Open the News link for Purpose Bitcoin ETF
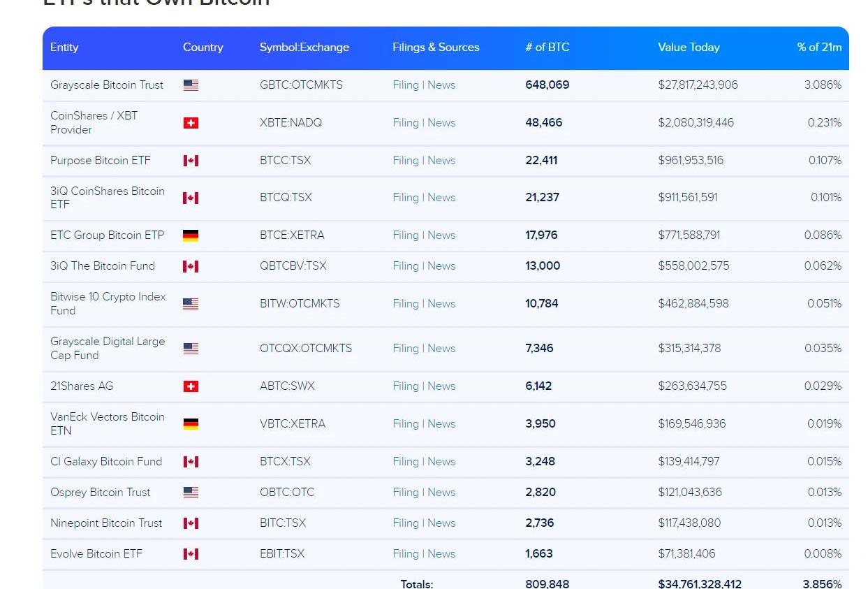 [x=441, y=161]
